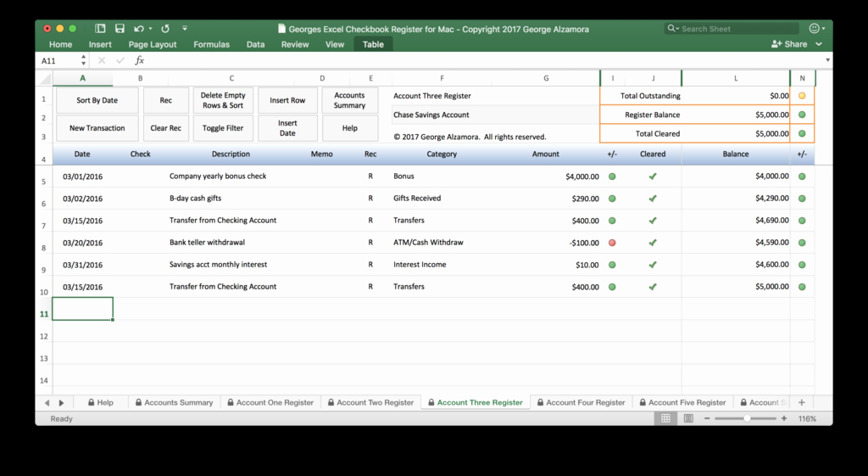868x476 pixels.
Task: Click Cleared checkmark for Savings acct interest
Action: pyautogui.click(x=653, y=265)
